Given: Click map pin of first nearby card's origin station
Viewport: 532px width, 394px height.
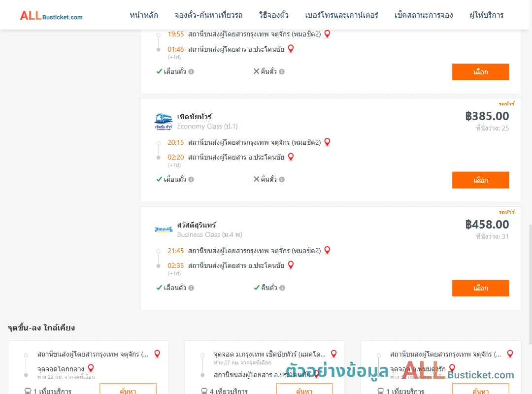Looking at the screenshot, I should pos(158,354).
